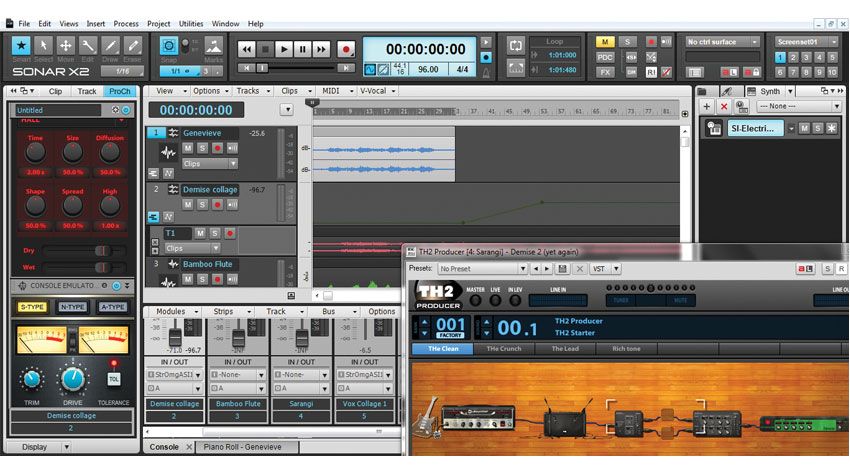Open the Process menu
The image size is (850, 476).
tap(126, 23)
